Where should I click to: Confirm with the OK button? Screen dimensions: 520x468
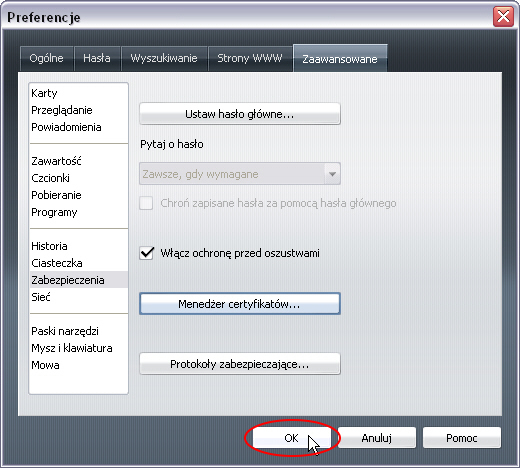(x=292, y=438)
